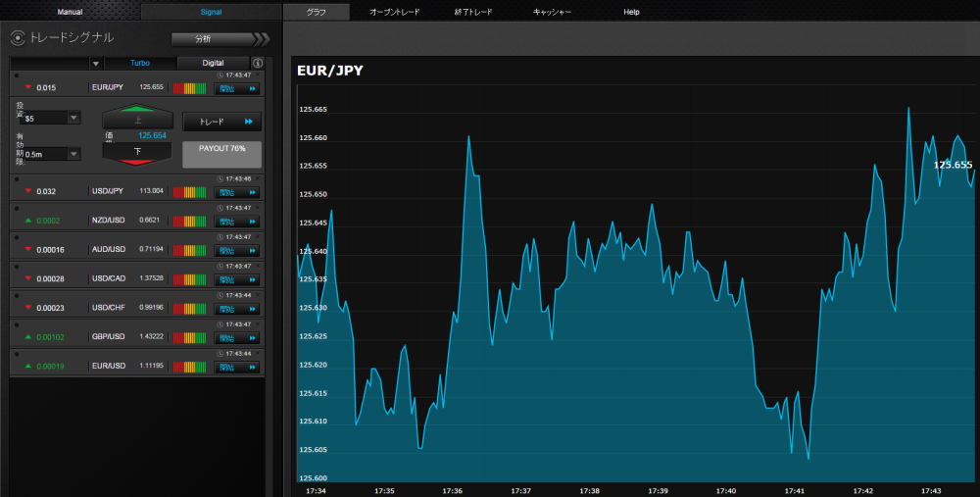
Task: Click the red down arrow beside 0.032
Action: [x=28, y=191]
